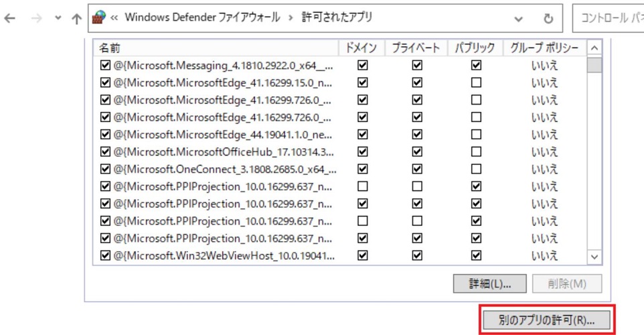Select the Win32WebViewHost_10.0.19041 entry name
Screen dimensions: 644x335
pos(224,256)
